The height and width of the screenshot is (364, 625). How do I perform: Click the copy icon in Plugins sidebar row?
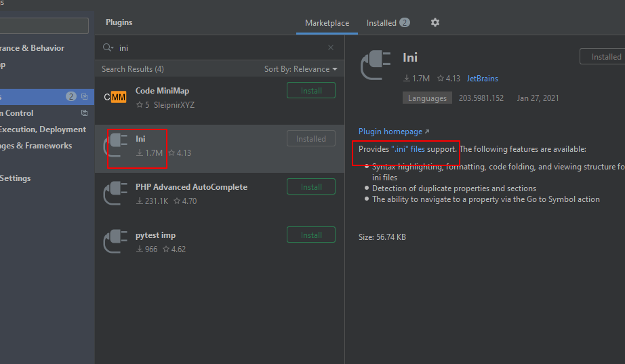pyautogui.click(x=84, y=96)
